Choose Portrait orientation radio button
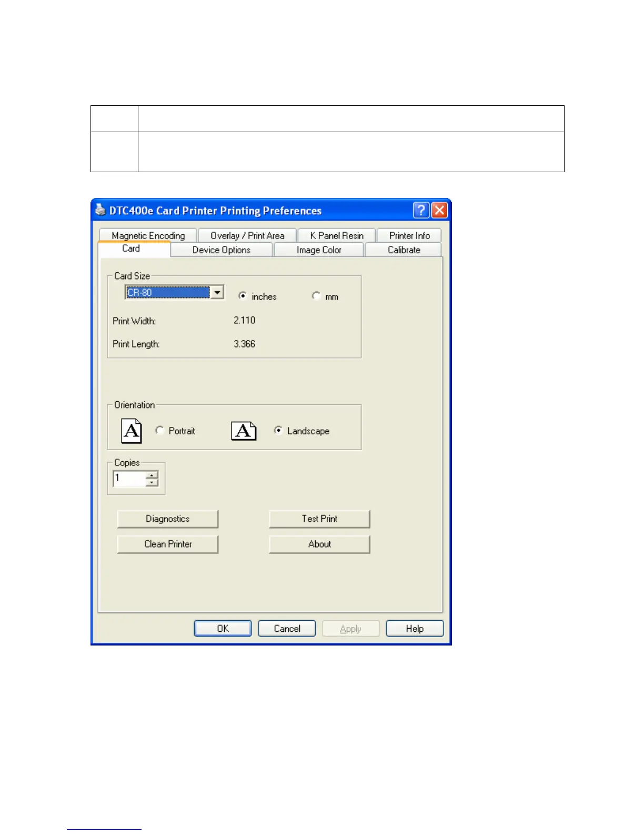This screenshot has width=644, height=834. [x=159, y=430]
